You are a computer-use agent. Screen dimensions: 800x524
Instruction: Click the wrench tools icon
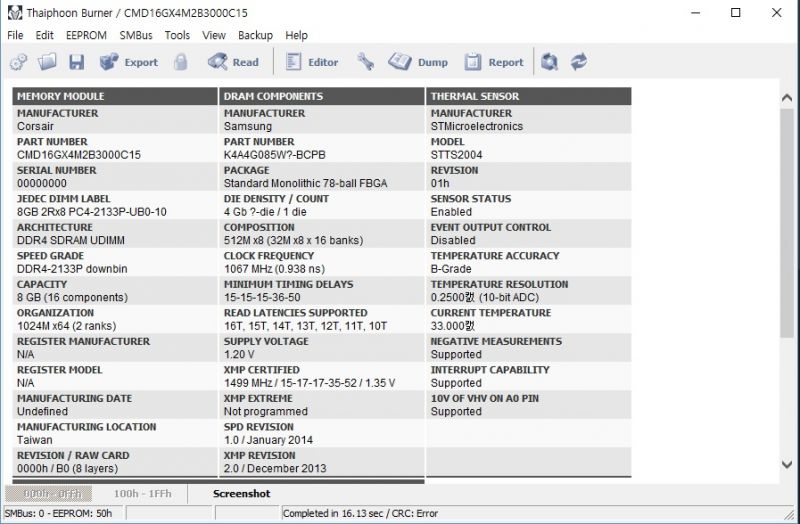coord(365,62)
